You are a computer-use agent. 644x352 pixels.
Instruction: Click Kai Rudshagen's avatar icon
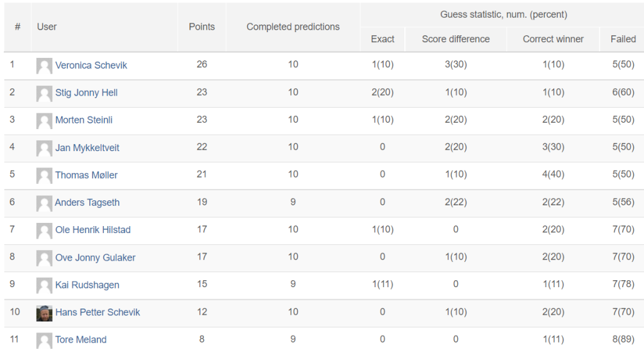pyautogui.click(x=45, y=285)
